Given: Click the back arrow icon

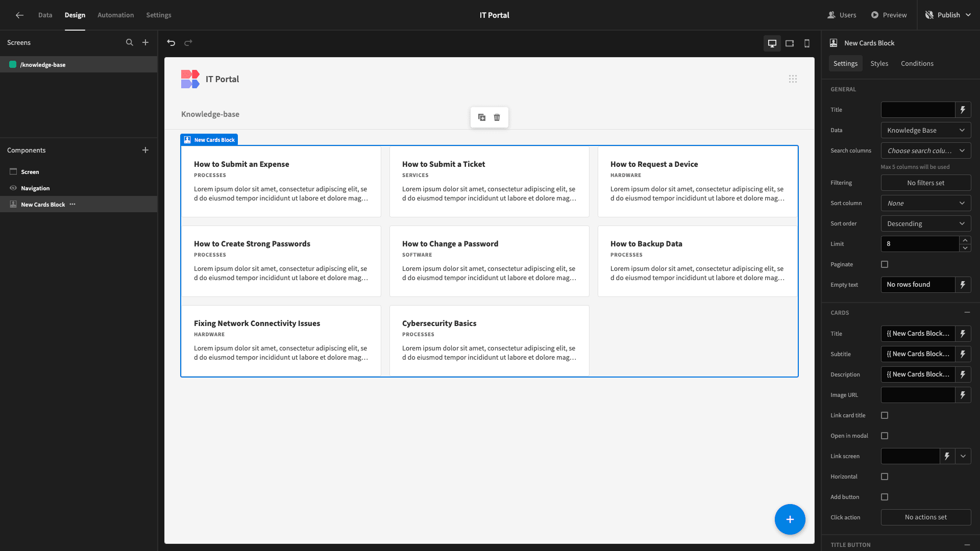Looking at the screenshot, I should pyautogui.click(x=19, y=15).
